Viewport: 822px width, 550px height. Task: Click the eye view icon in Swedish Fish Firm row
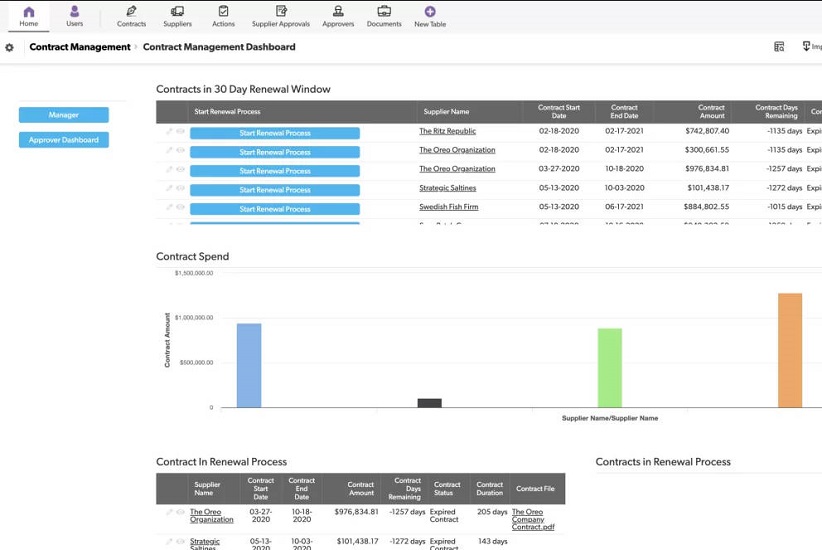click(x=181, y=208)
